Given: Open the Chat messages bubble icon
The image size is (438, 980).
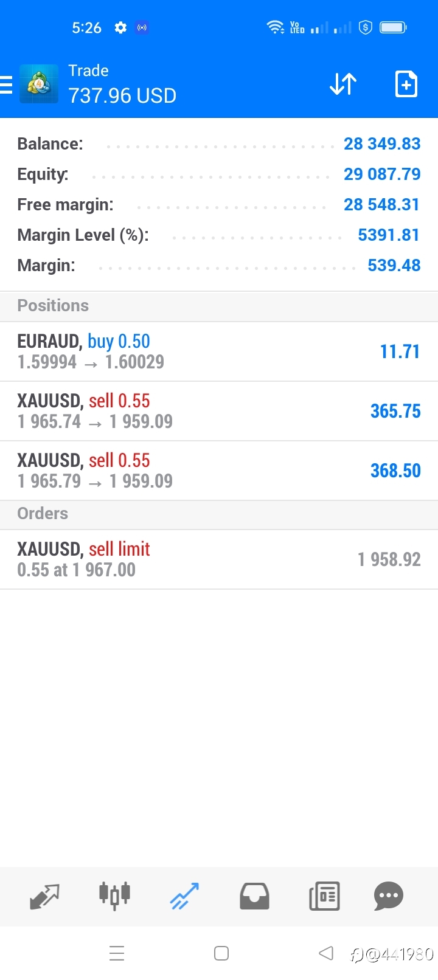Looking at the screenshot, I should click(389, 895).
